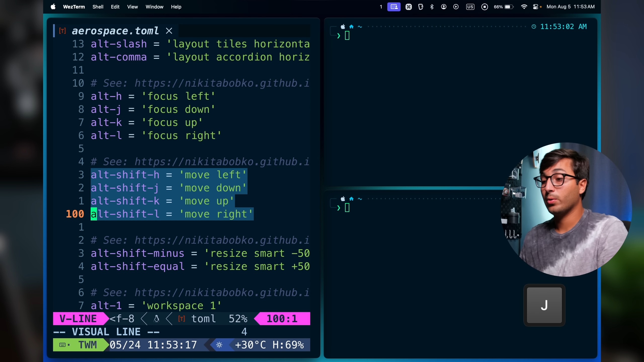Open the US input source menu
The image size is (644, 362).
[x=470, y=7]
